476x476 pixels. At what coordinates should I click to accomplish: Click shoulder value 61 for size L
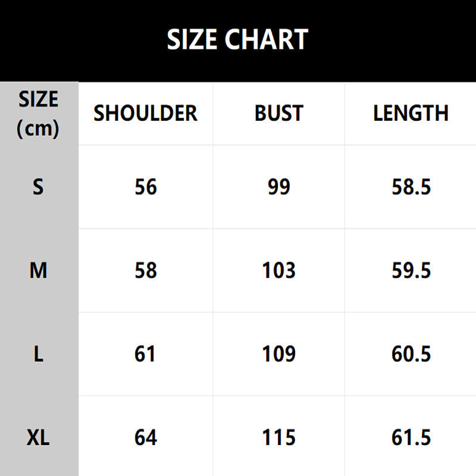(x=145, y=355)
